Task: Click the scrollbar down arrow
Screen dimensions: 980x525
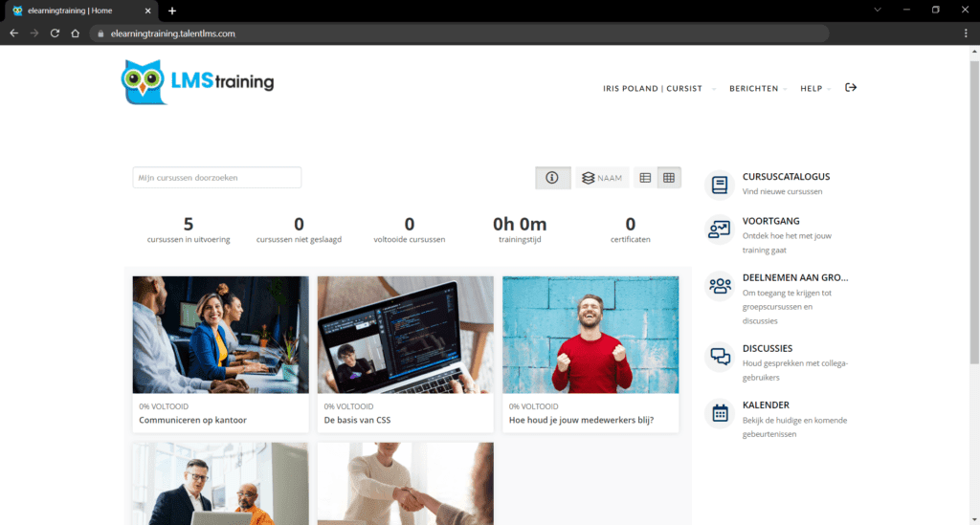Action: click(974, 519)
